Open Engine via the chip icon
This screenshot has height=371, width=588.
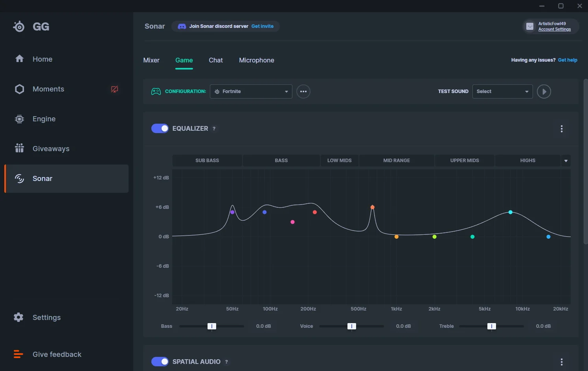pos(19,119)
